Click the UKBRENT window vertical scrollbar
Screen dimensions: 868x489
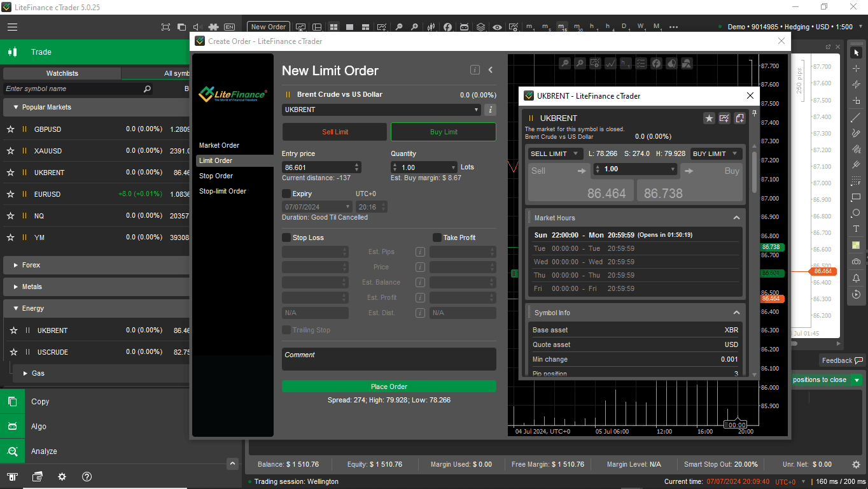click(x=755, y=172)
